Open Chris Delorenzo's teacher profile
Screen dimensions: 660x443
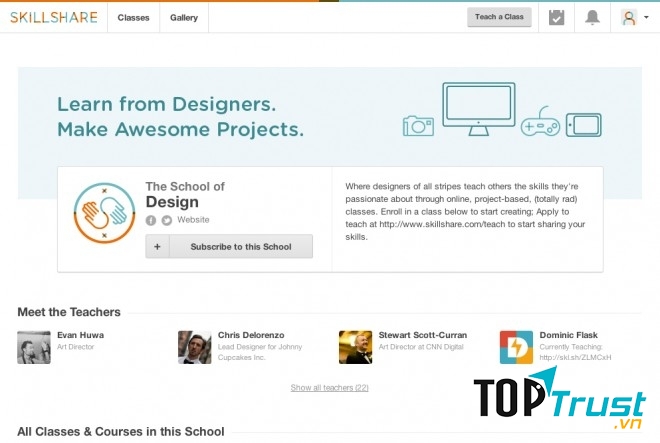click(244, 335)
